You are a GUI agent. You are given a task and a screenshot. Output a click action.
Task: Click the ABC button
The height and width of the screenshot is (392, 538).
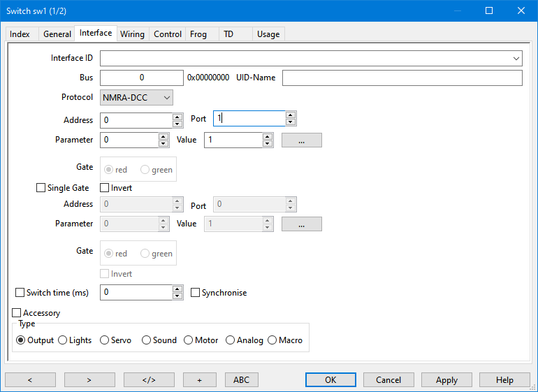pyautogui.click(x=241, y=379)
